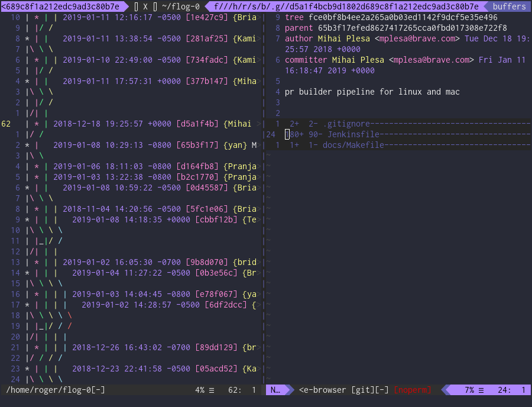Open the buffers list from the tmux bar
Image resolution: width=532 pixels, height=407 pixels.
point(510,7)
